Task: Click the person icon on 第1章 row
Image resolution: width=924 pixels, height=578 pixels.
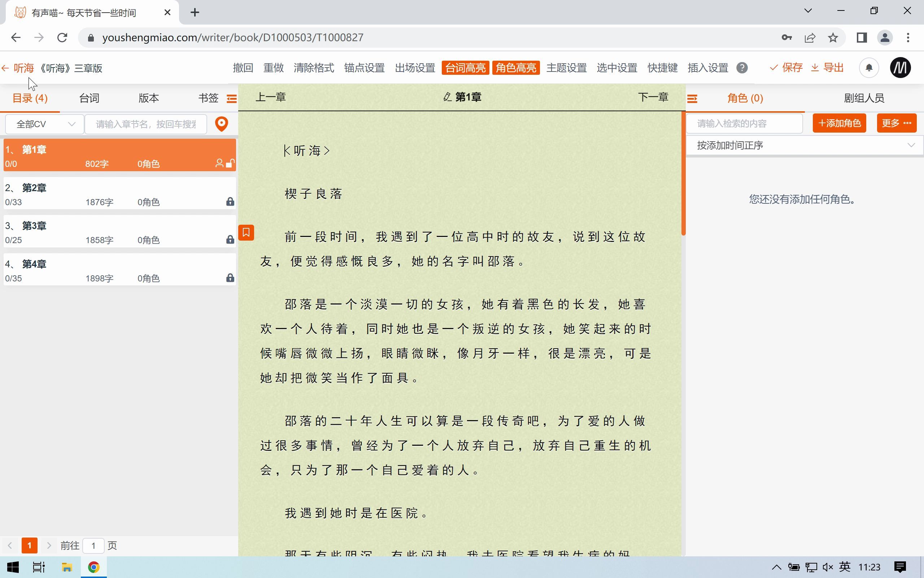Action: tap(219, 164)
